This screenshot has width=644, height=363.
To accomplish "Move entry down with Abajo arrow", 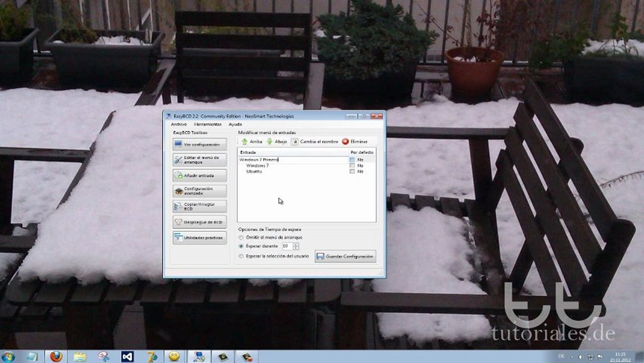I will pyautogui.click(x=276, y=142).
